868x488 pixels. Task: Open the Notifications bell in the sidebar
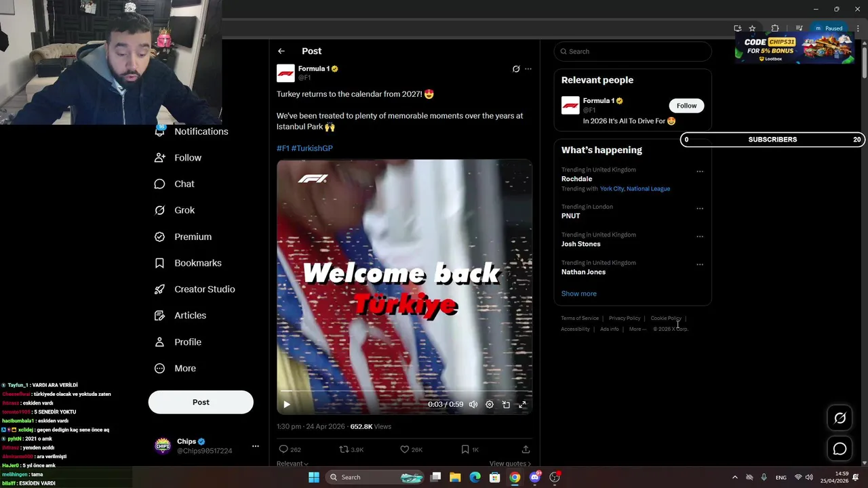[x=160, y=131]
